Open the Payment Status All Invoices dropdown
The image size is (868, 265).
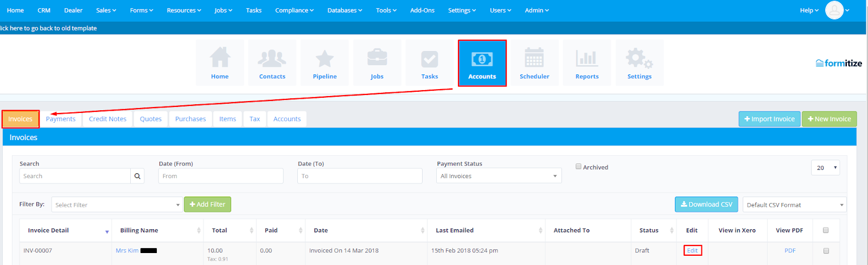499,176
